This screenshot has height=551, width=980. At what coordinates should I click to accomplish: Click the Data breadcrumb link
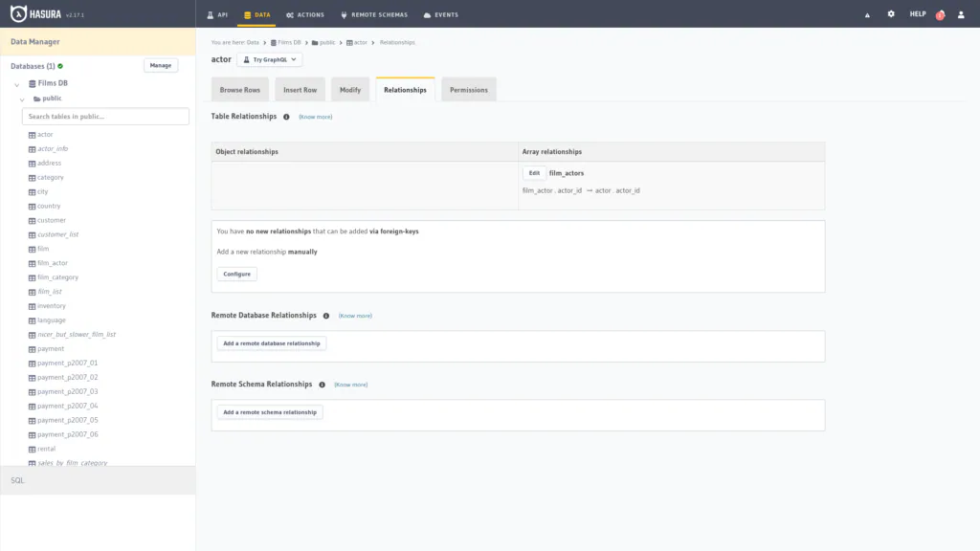pyautogui.click(x=253, y=42)
